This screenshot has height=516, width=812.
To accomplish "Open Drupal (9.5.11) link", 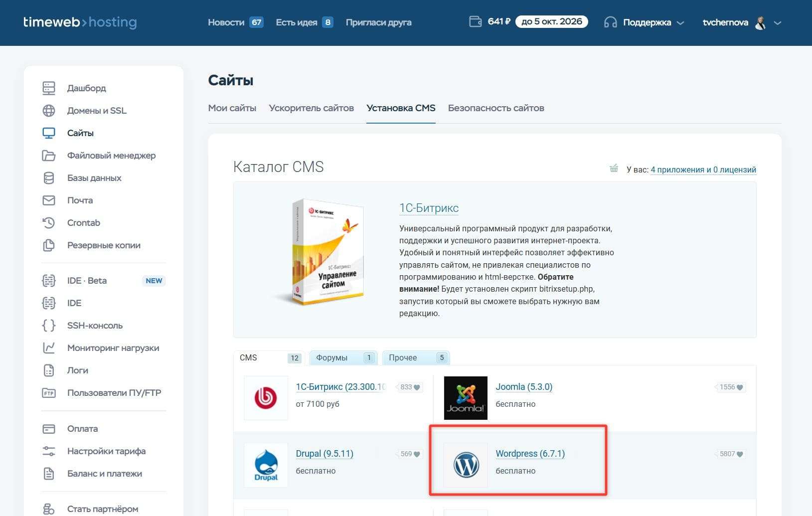I will click(x=325, y=454).
